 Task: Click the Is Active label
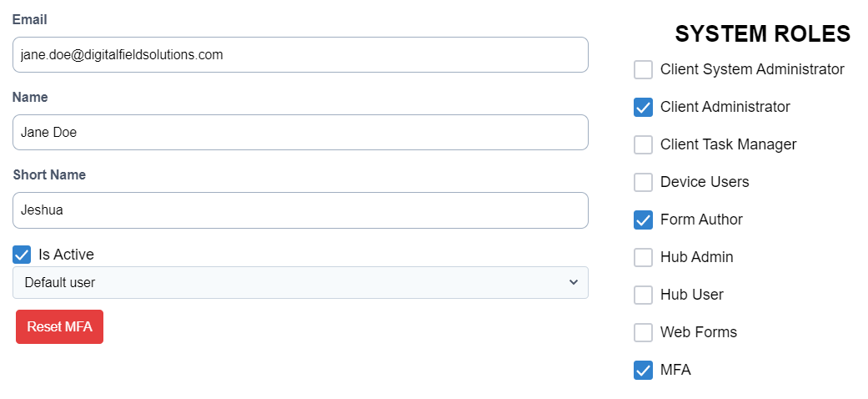(x=66, y=255)
